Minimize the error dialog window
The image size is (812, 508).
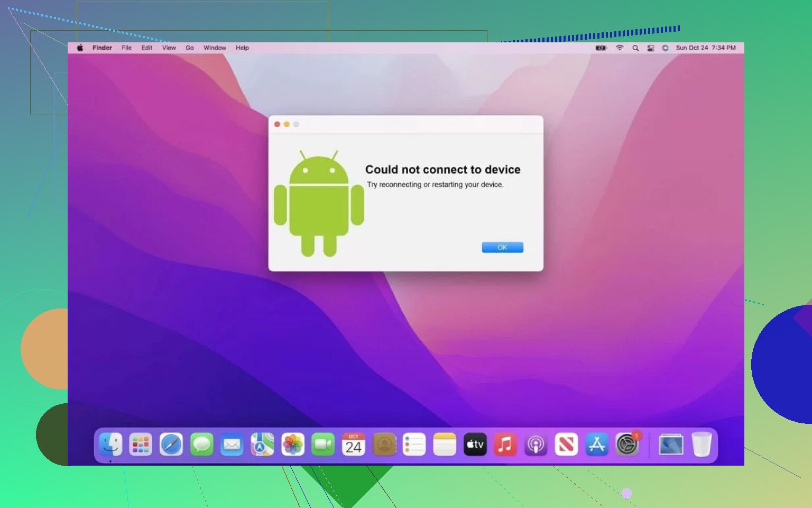(287, 124)
